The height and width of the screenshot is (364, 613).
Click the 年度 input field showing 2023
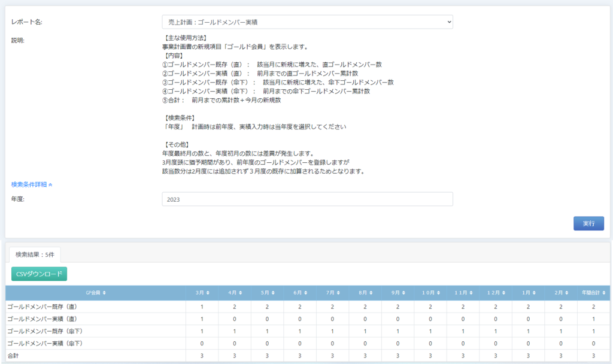pos(307,199)
